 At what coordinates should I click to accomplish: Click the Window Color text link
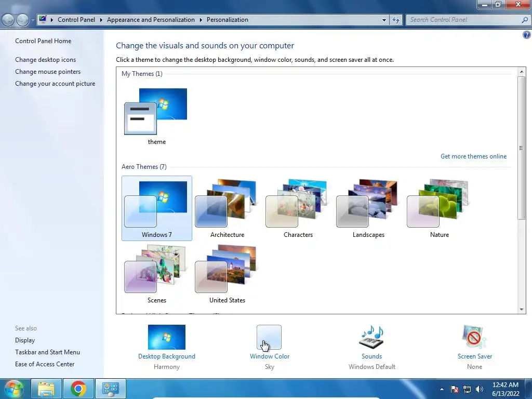pos(270,356)
